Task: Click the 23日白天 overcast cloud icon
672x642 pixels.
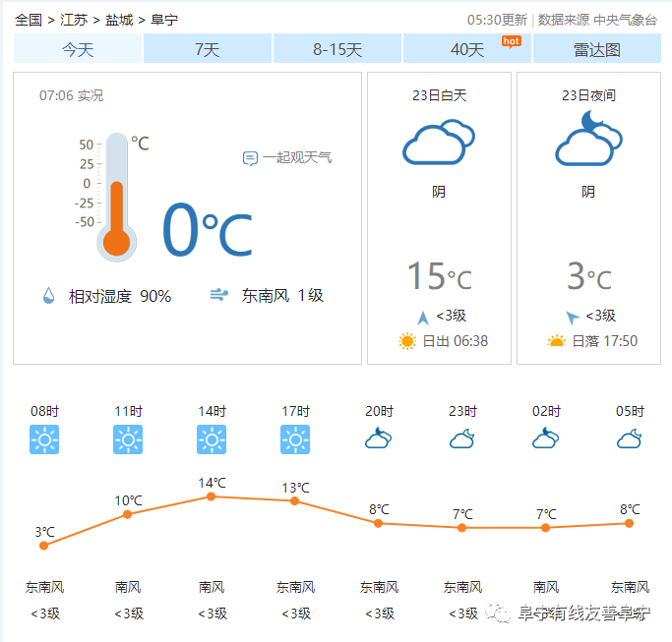Action: [439, 143]
